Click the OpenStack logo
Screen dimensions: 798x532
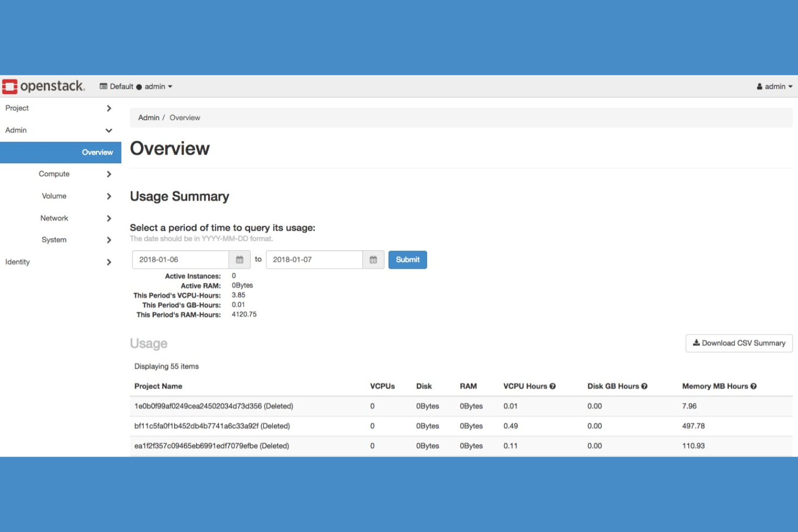(43, 85)
